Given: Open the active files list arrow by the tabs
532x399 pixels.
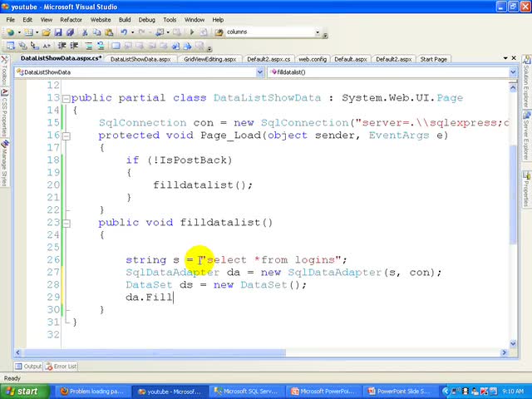Looking at the screenshot, I should 505,58.
